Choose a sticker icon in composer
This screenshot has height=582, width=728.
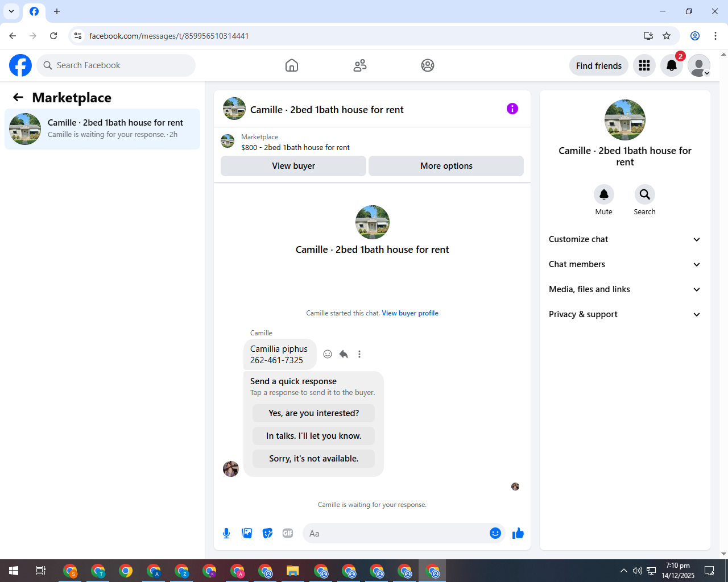[267, 533]
